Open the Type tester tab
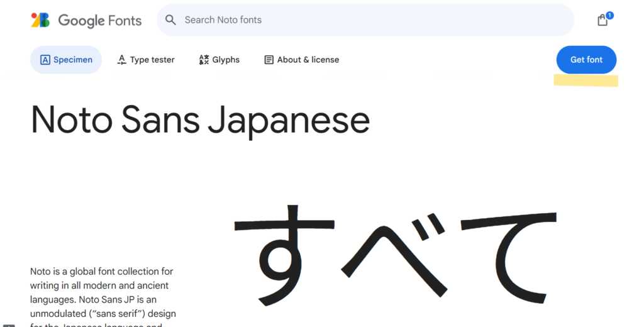Viewport: 644px width, 327px height. (146, 60)
